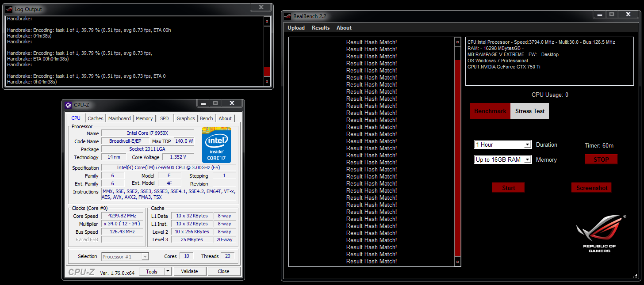Screen dimensions: 644x285
Task: Click the CPU-Z logo at bottom left
Action: pyautogui.click(x=81, y=272)
